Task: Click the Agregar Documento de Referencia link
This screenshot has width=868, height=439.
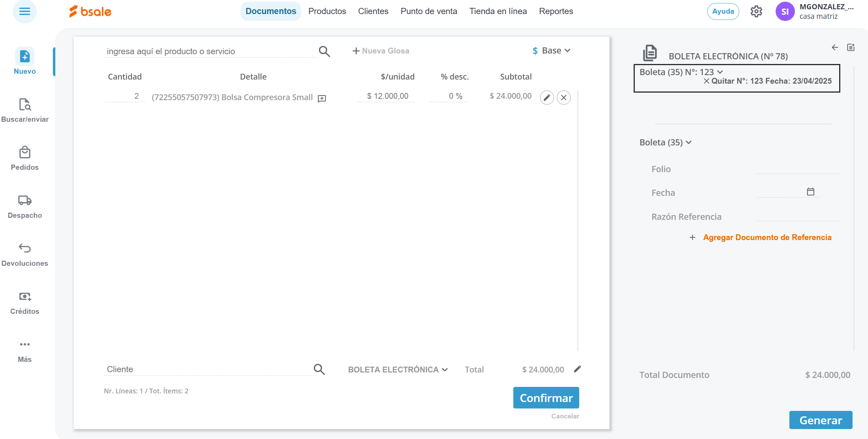Action: [x=767, y=237]
